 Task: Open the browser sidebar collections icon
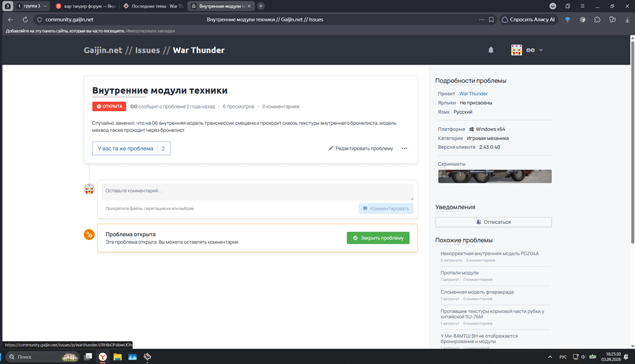tap(612, 20)
